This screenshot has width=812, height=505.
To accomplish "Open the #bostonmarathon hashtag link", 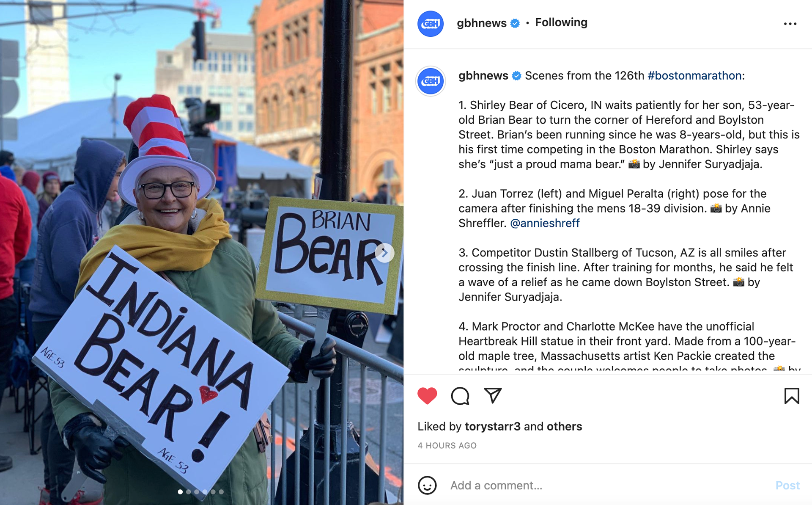I will coord(694,75).
